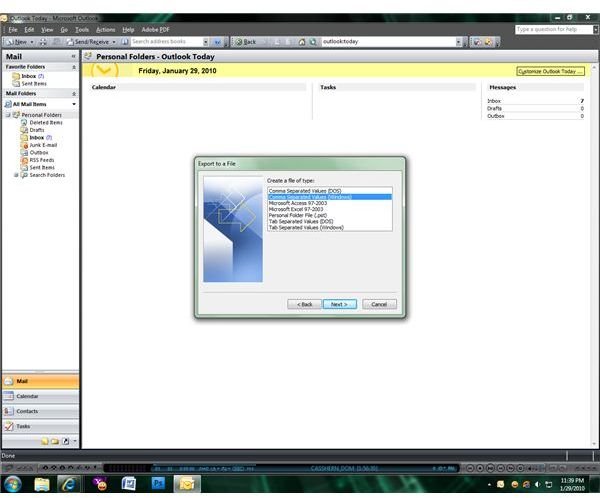The width and height of the screenshot is (600, 498).
Task: Open the Inbox link under Messages
Action: pos(494,101)
